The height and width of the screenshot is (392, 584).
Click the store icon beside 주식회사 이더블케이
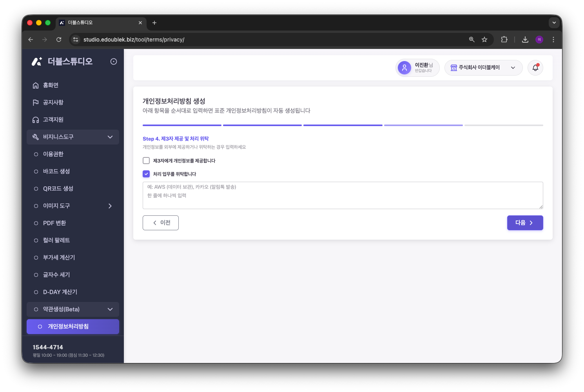[453, 68]
